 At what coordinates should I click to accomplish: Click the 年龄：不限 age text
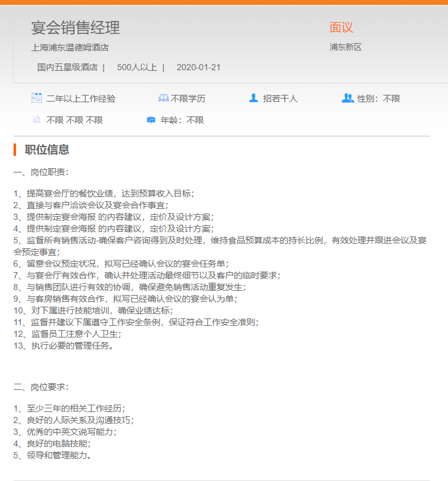tap(182, 120)
